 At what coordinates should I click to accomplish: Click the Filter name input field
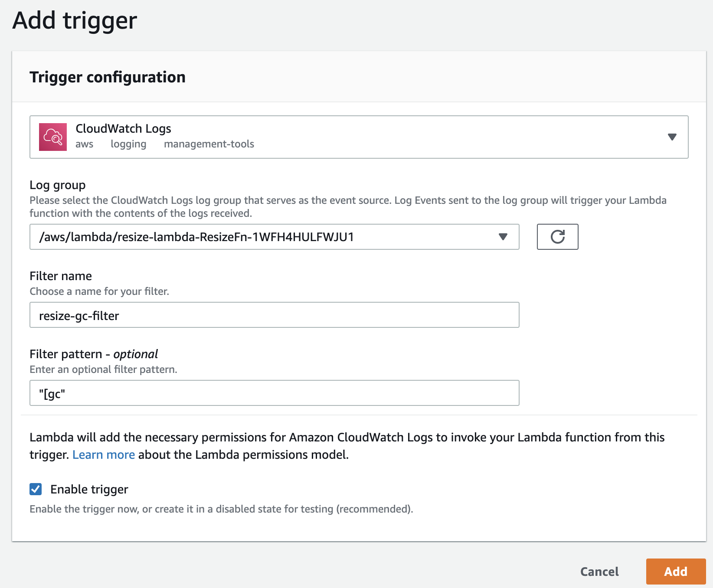coord(275,315)
